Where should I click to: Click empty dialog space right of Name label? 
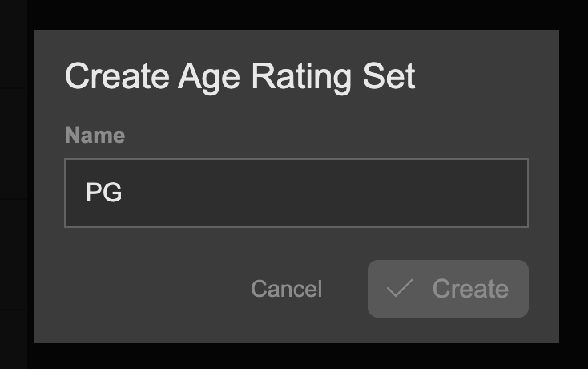coord(320,135)
